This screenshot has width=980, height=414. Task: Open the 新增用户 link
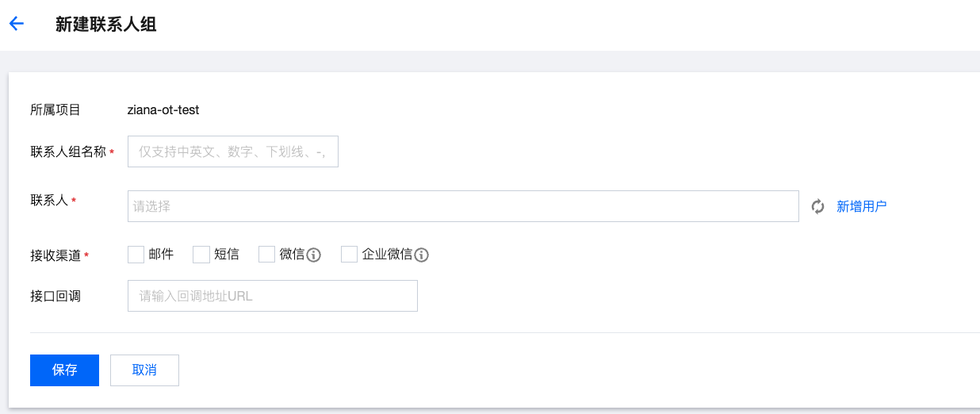click(x=861, y=206)
